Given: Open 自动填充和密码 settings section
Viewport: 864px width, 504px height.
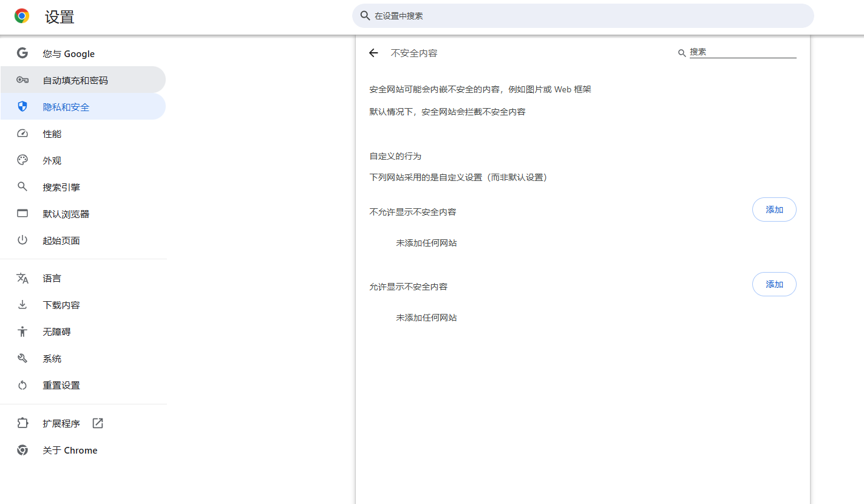Looking at the screenshot, I should [x=83, y=80].
